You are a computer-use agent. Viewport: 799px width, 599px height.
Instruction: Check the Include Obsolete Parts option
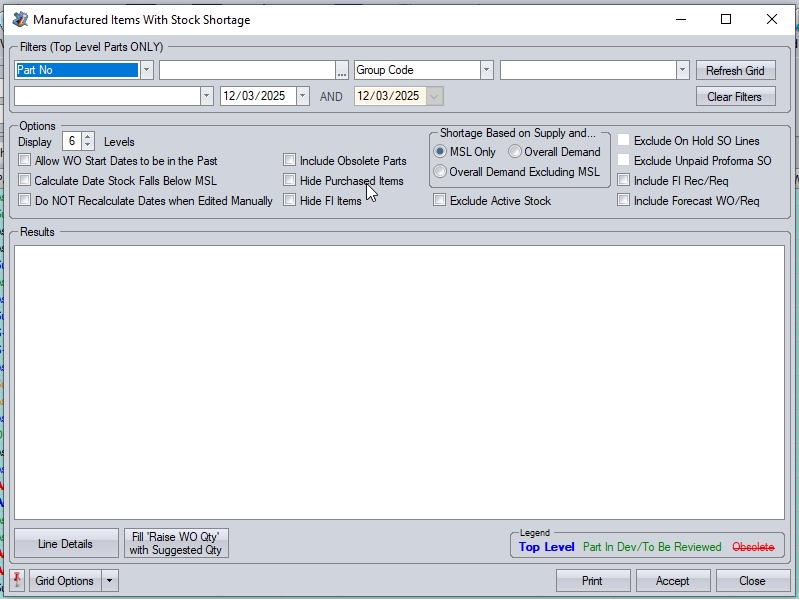(x=290, y=161)
